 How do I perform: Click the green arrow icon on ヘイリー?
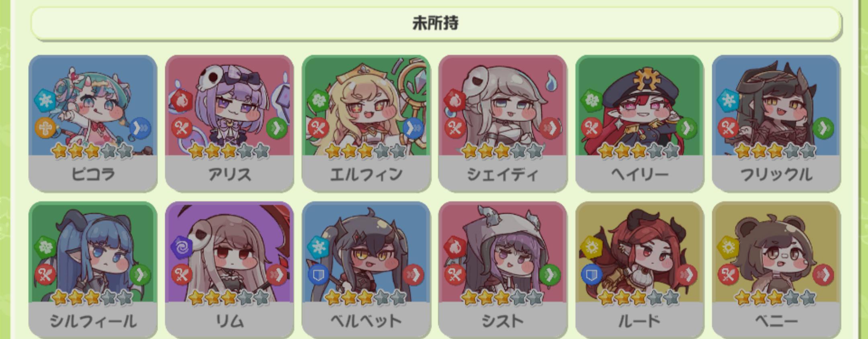(x=687, y=128)
